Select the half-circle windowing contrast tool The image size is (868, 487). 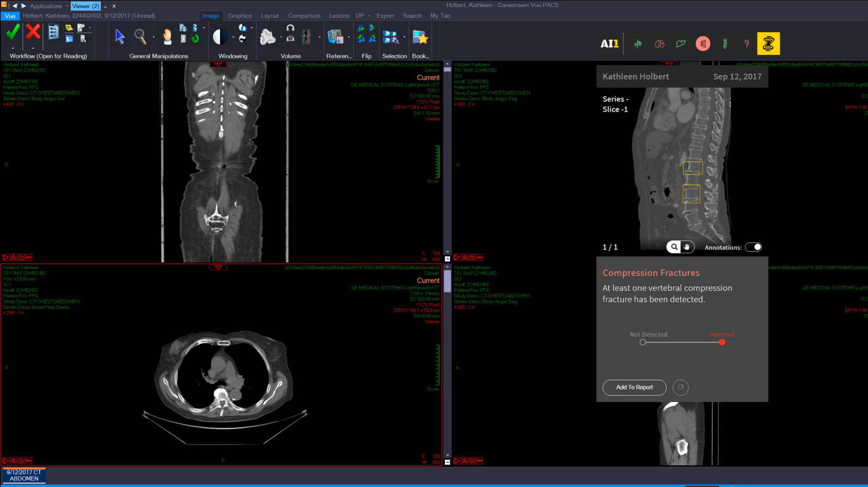220,36
